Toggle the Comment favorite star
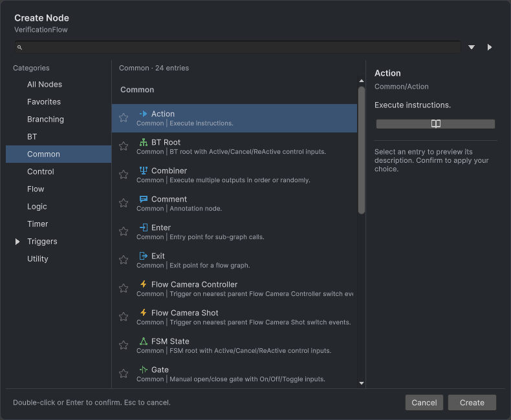511x420 pixels. coord(124,203)
